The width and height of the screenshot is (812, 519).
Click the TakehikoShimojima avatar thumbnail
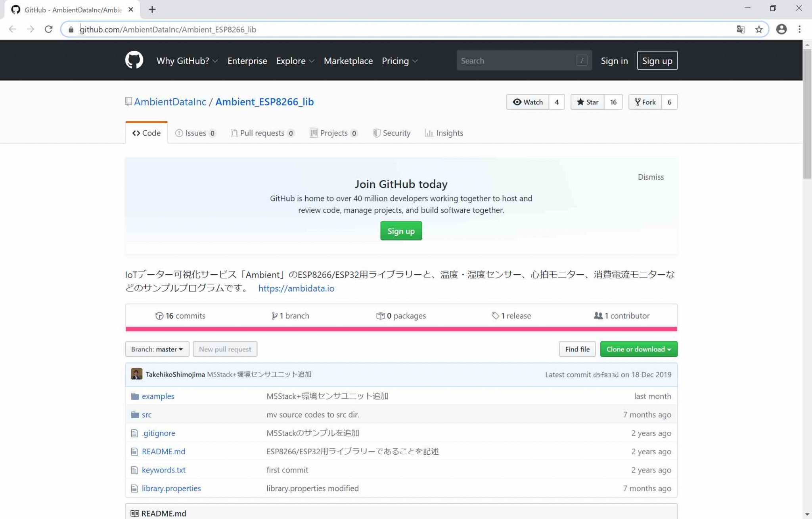tap(136, 373)
